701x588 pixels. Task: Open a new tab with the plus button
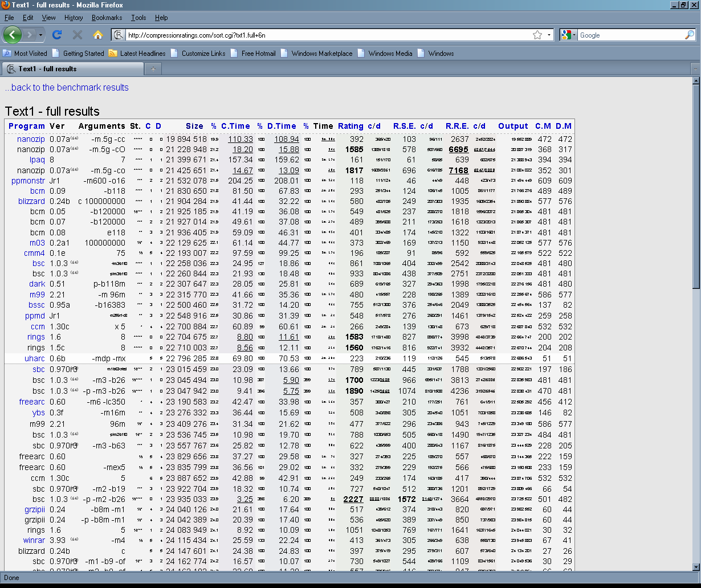(x=153, y=69)
